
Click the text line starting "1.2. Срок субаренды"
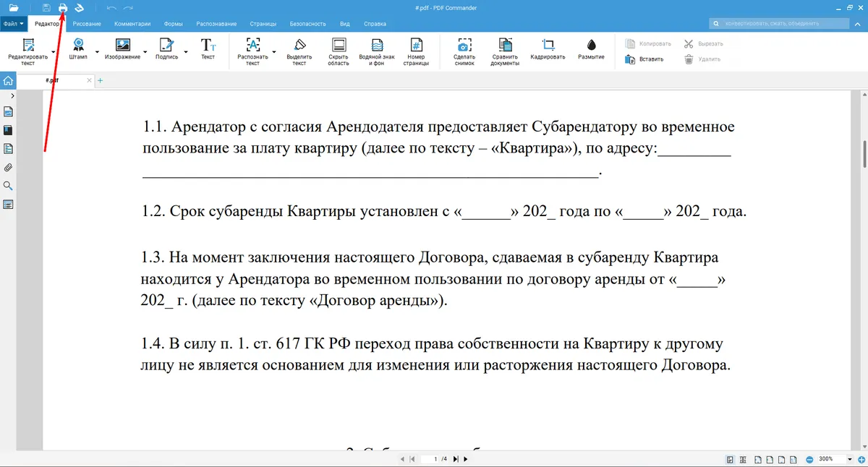coord(443,212)
